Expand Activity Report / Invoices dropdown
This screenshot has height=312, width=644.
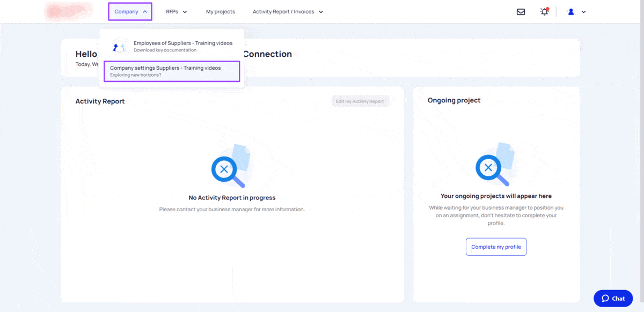tap(288, 12)
